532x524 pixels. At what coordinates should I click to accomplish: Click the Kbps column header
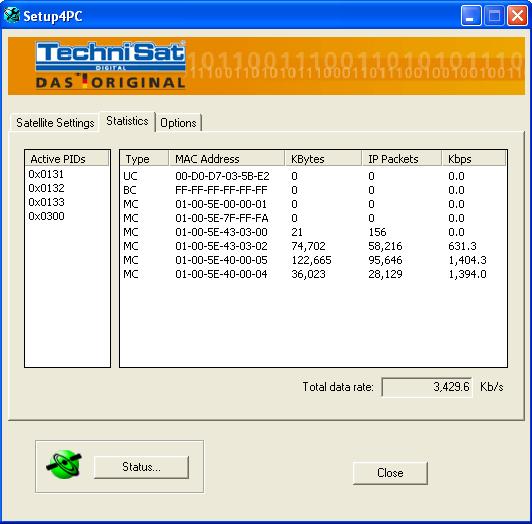474,159
